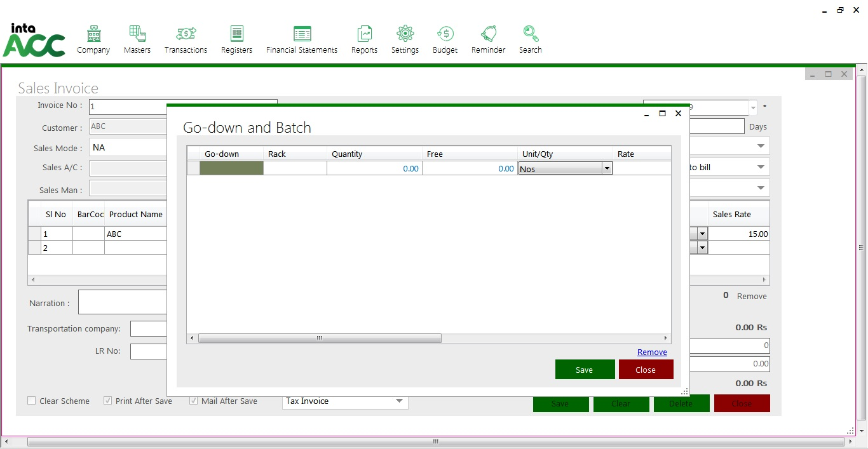Click the Masters toolbar icon
Screen dimensions: 868x449
(x=137, y=34)
